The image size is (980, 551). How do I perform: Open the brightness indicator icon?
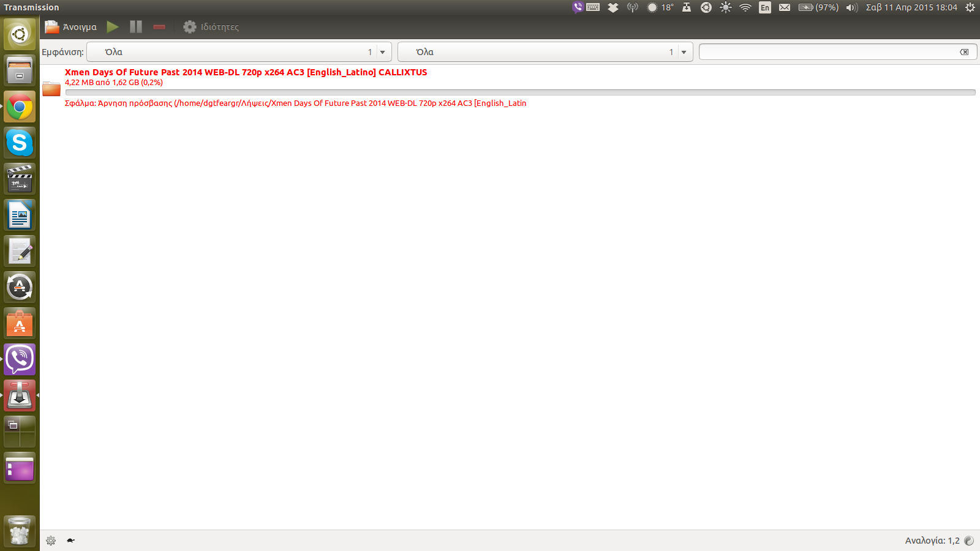tap(726, 7)
